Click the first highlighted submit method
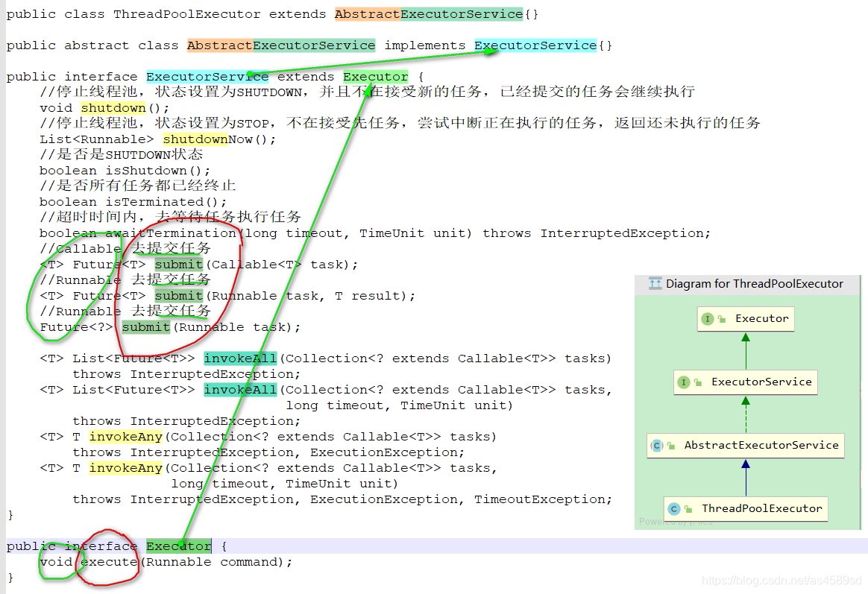The height and width of the screenshot is (594, 868). click(178, 265)
